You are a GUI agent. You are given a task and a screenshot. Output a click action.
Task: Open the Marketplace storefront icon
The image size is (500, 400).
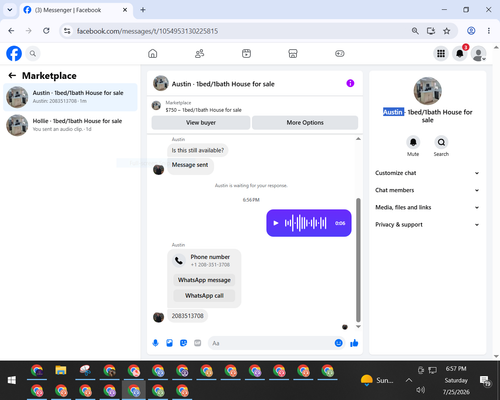click(x=293, y=53)
